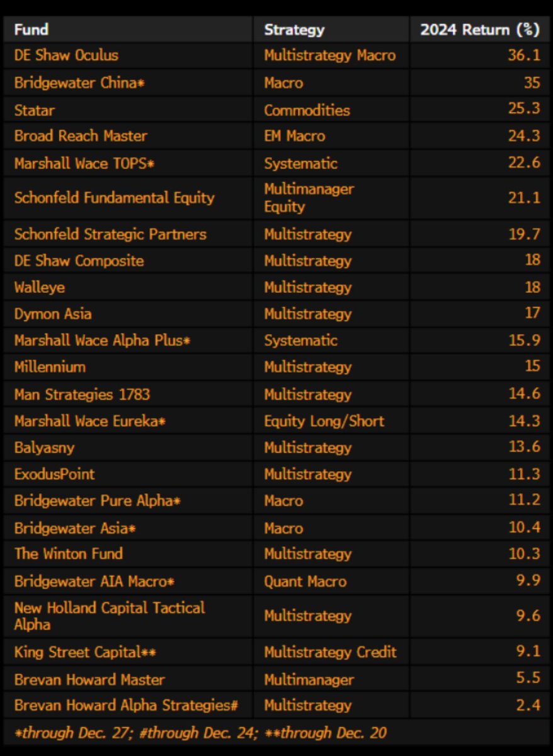Click the 35 return for Bridgewater China

tap(532, 83)
